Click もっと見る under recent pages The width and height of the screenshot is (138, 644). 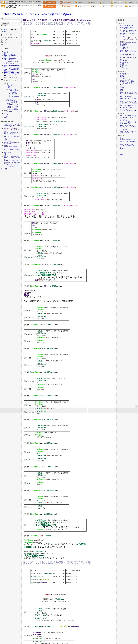[4, 169]
